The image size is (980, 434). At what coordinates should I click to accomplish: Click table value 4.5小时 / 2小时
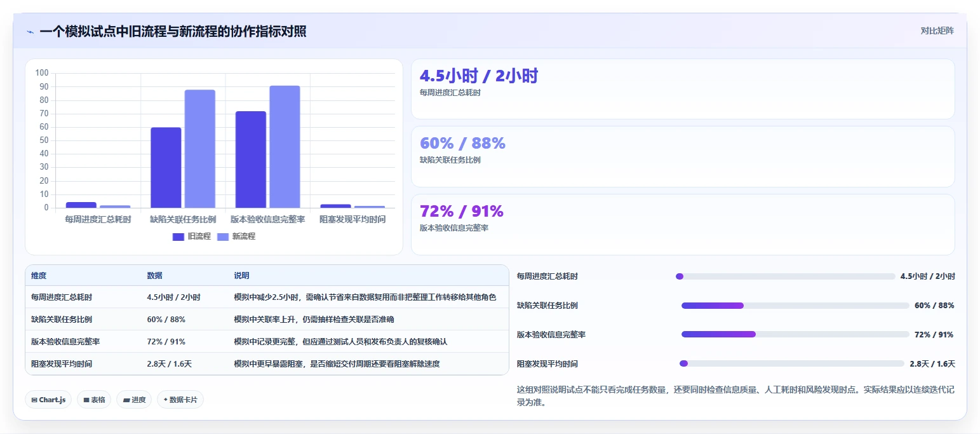click(x=173, y=297)
